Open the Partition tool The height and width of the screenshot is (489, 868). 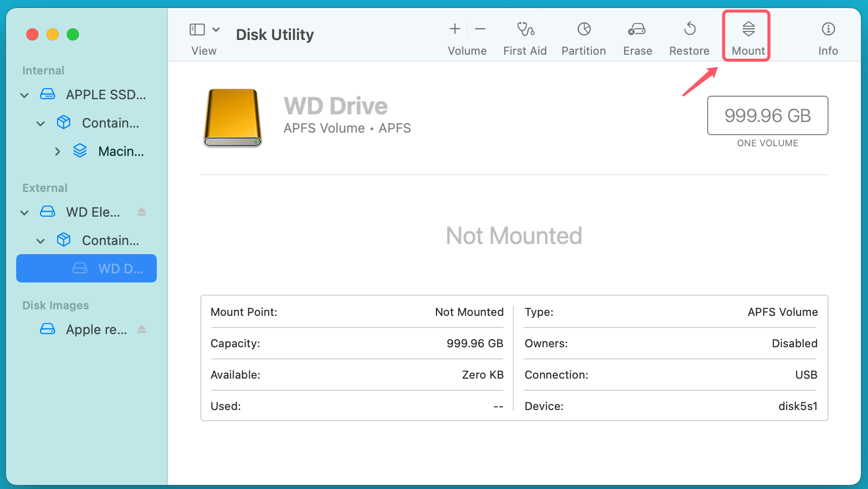pyautogui.click(x=583, y=36)
